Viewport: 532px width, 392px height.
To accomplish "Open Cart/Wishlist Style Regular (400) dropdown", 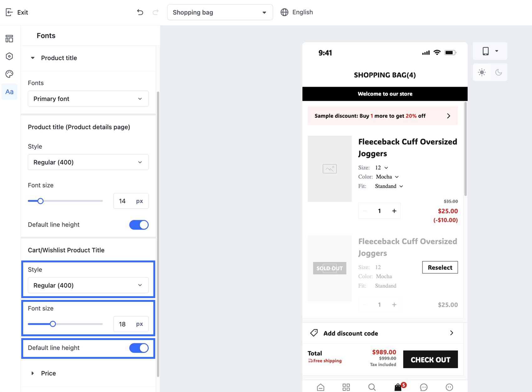I will [x=88, y=285].
